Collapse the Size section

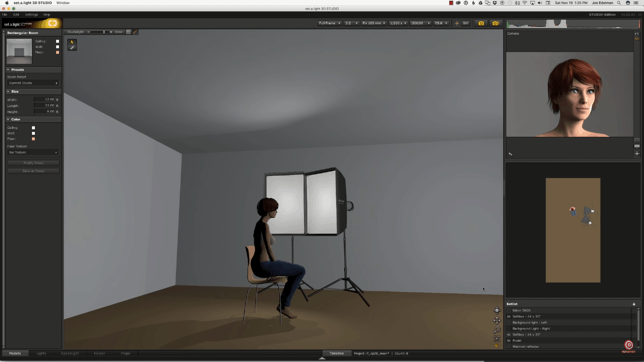8,91
